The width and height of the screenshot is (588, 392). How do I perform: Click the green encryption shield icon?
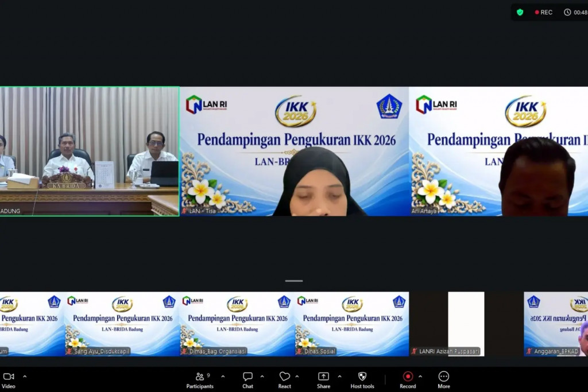coord(520,13)
